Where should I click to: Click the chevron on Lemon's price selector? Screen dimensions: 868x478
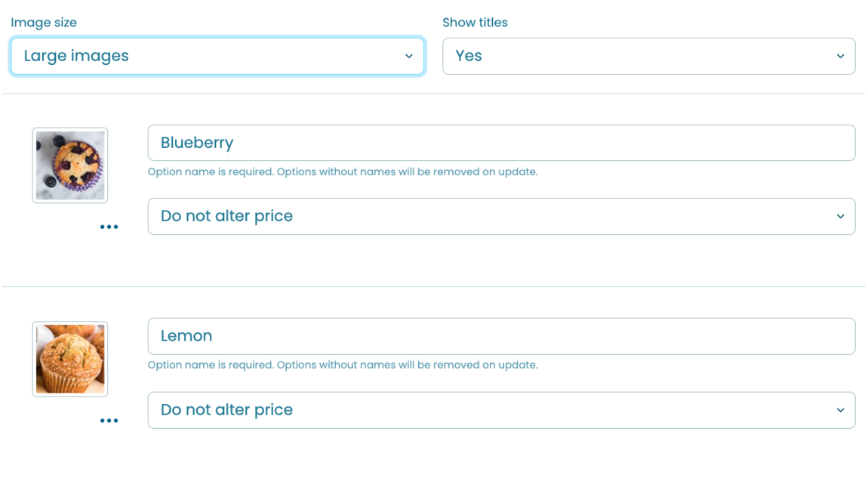[x=840, y=410]
